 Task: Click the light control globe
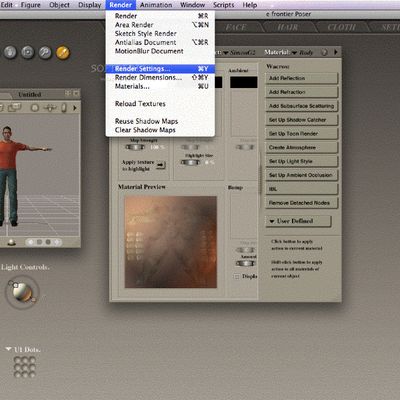tap(22, 292)
